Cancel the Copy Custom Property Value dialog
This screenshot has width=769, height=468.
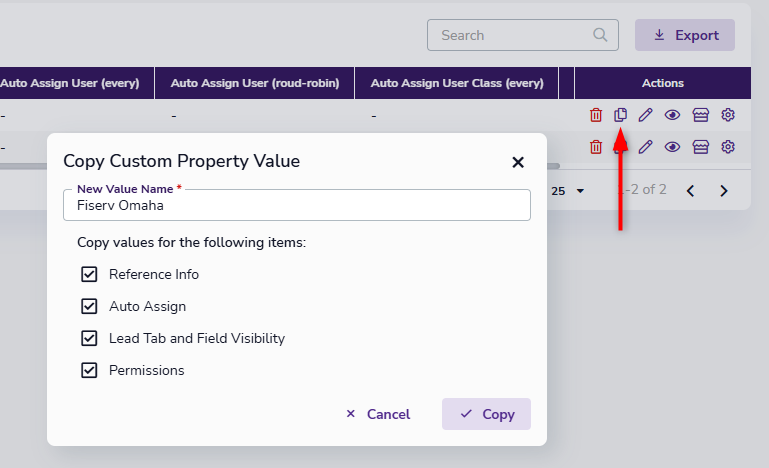[377, 414]
